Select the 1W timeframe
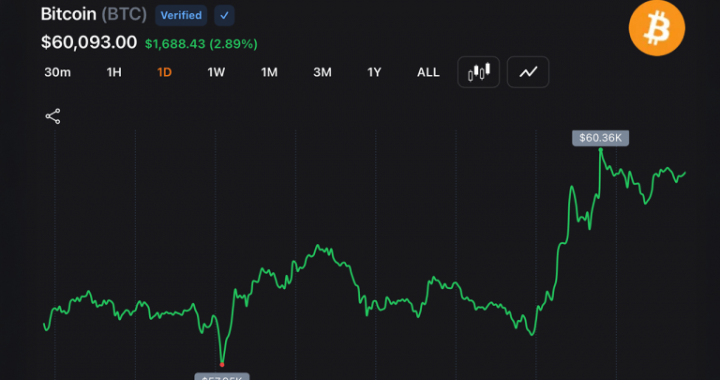 [216, 72]
